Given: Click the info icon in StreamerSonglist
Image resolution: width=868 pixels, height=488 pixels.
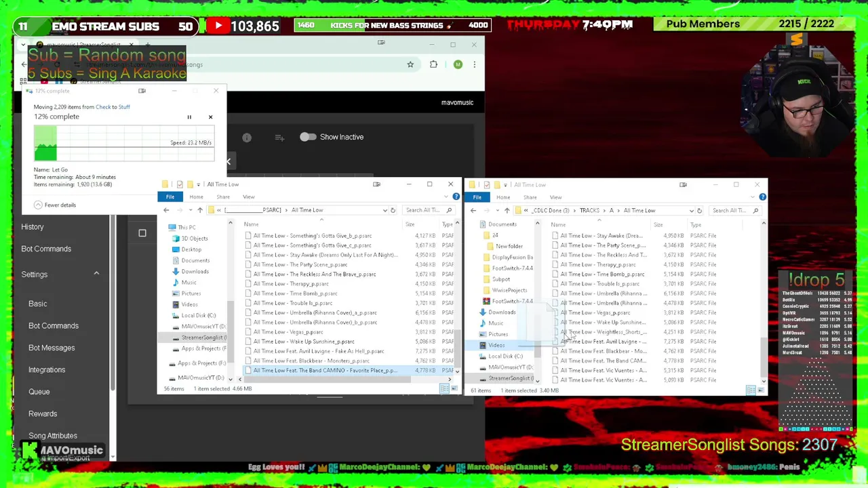Looking at the screenshot, I should 247,138.
